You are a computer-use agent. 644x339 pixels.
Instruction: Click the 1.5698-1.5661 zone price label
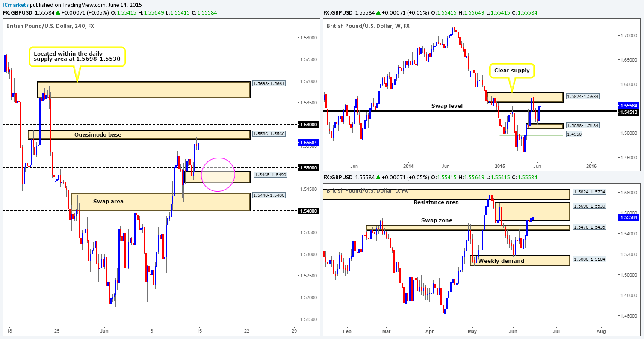(x=269, y=83)
